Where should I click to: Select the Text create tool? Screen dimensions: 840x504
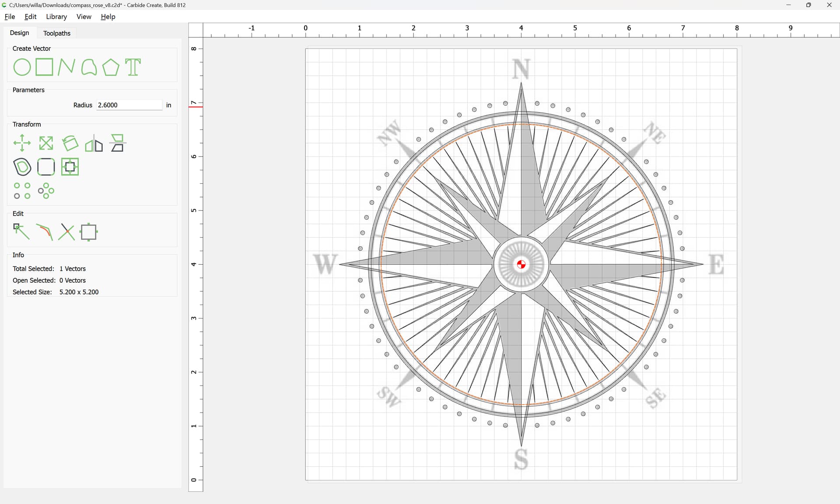point(133,67)
